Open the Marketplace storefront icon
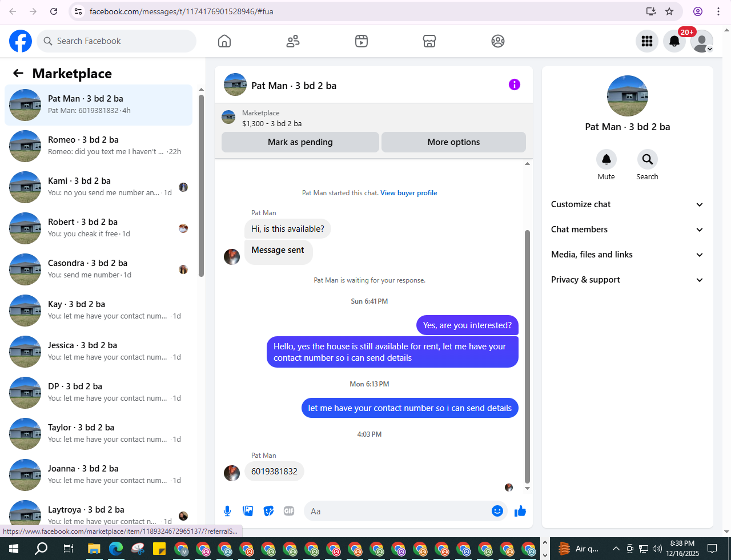This screenshot has height=560, width=731. [429, 41]
